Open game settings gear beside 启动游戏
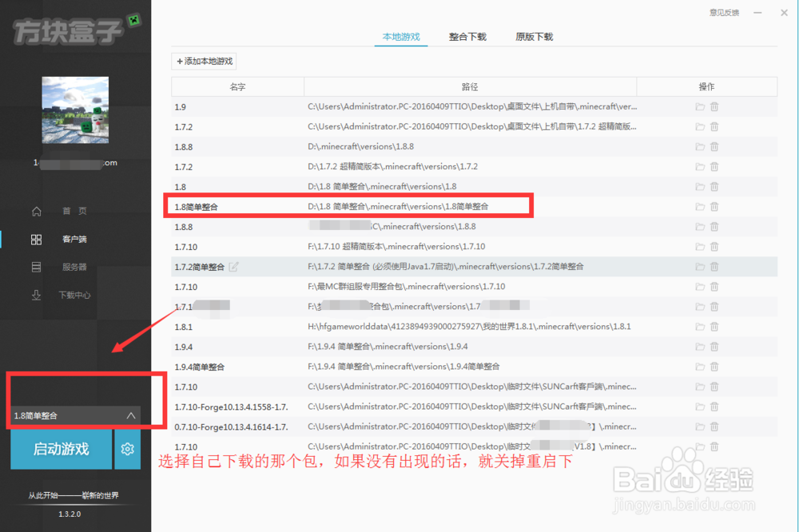The height and width of the screenshot is (532, 799). coord(127,449)
